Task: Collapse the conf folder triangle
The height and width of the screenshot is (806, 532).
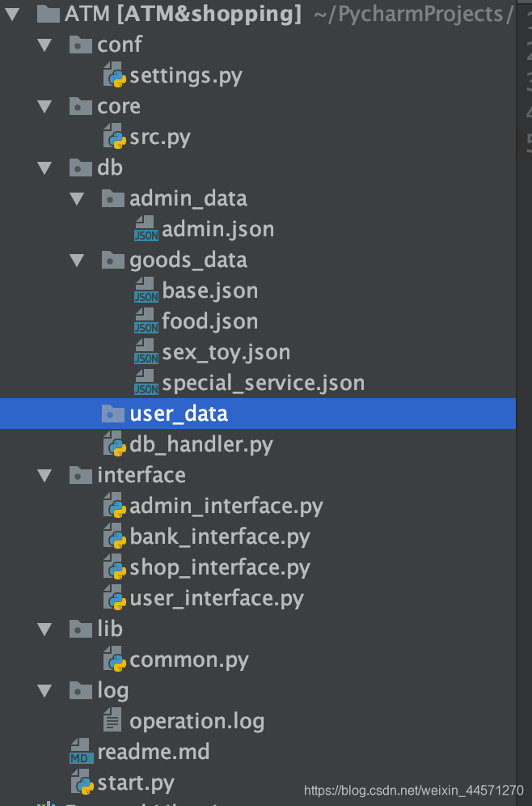Action: click(x=44, y=45)
